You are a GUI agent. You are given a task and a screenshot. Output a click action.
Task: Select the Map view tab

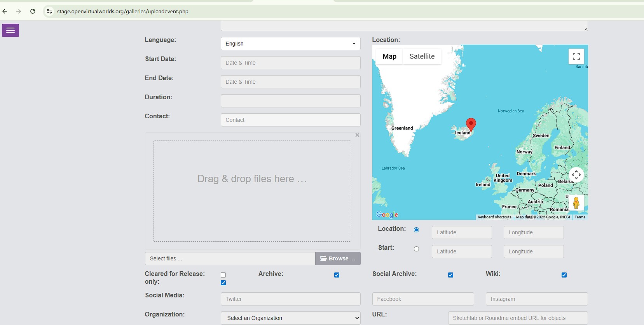(389, 56)
